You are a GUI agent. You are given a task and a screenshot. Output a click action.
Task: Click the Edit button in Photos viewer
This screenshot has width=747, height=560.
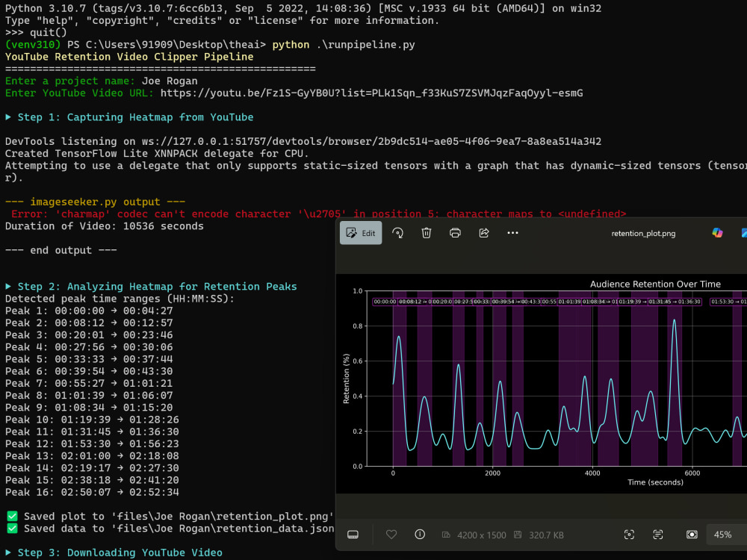(x=361, y=233)
